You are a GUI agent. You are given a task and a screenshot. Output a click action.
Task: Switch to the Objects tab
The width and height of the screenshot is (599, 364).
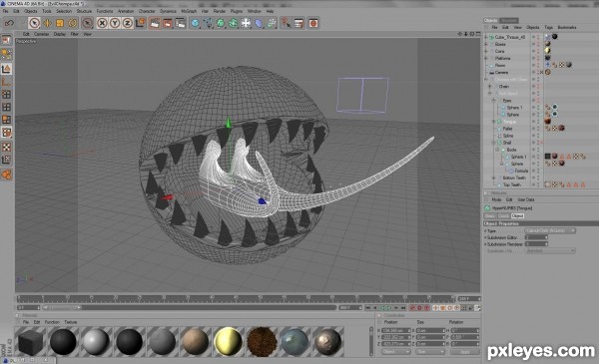490,20
